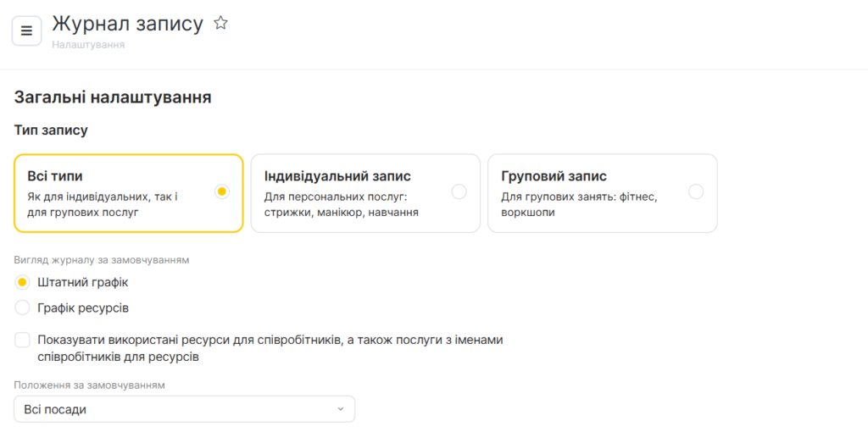868x438 pixels.
Task: Mark Журнал запису as favorite with star
Action: 220,24
